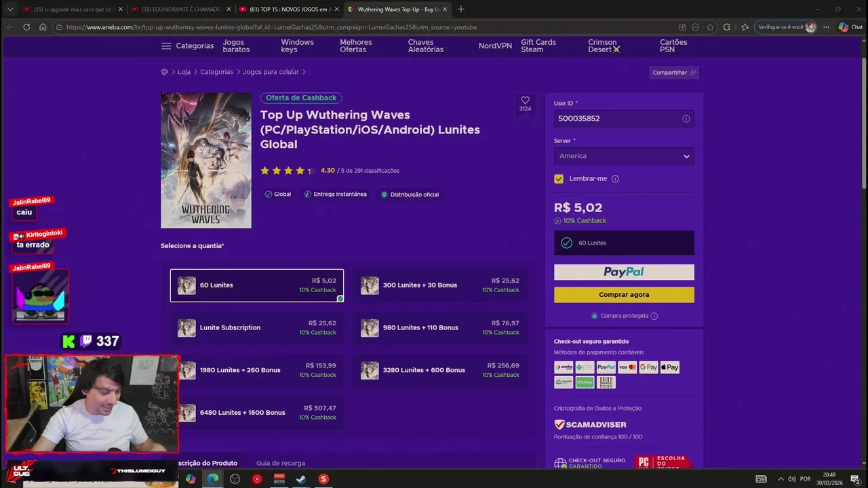Click the Compartilhar share button
The height and width of the screenshot is (488, 868).
pos(673,73)
